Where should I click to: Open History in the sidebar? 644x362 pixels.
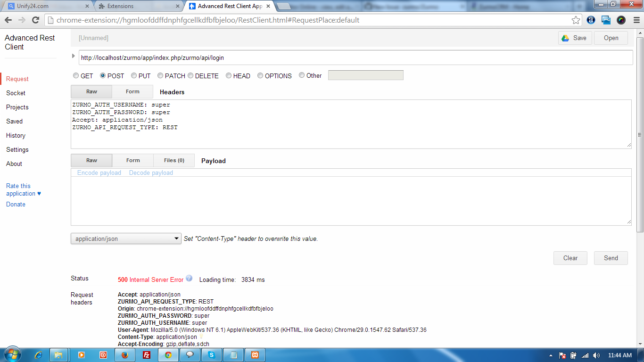point(16,135)
